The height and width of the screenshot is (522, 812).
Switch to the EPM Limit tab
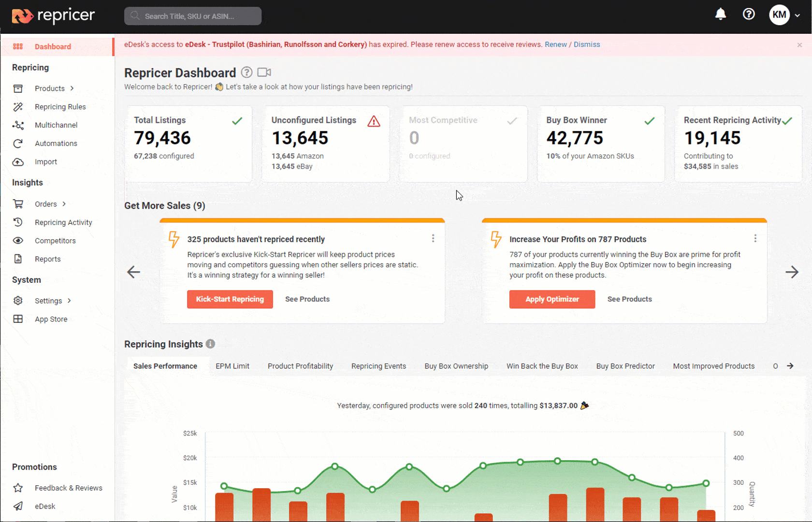click(232, 366)
